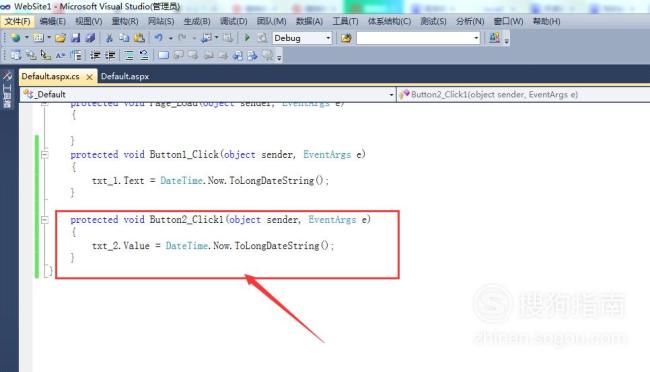Click the Copy icon in the toolbar
This screenshot has height=372, width=650.
pyautogui.click(x=124, y=38)
